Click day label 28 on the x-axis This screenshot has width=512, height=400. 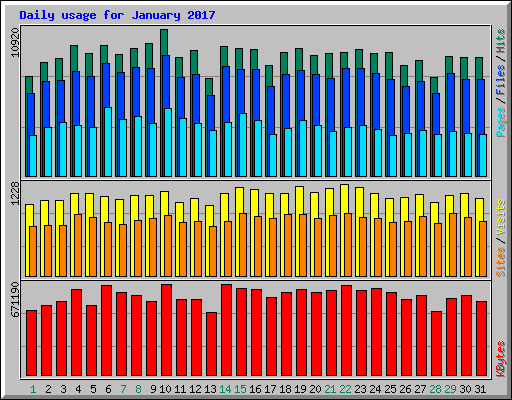tap(435, 389)
